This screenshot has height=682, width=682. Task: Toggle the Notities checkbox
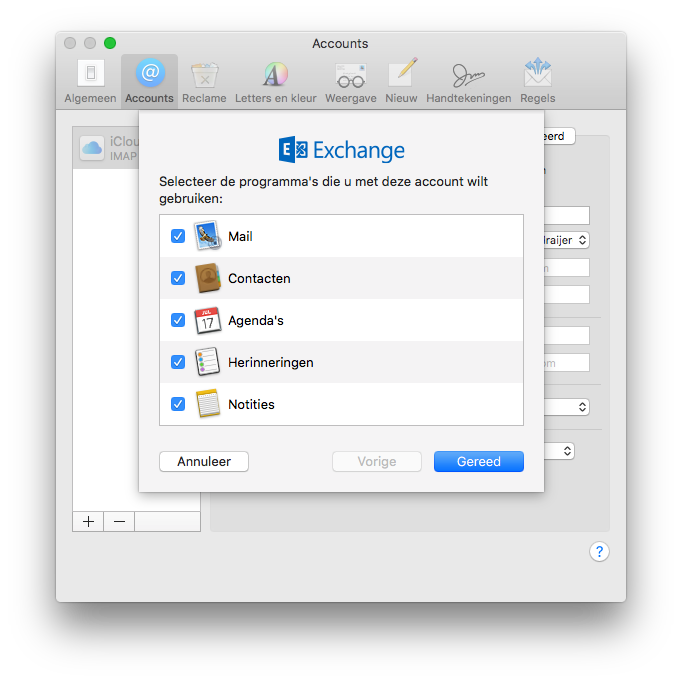(x=178, y=404)
